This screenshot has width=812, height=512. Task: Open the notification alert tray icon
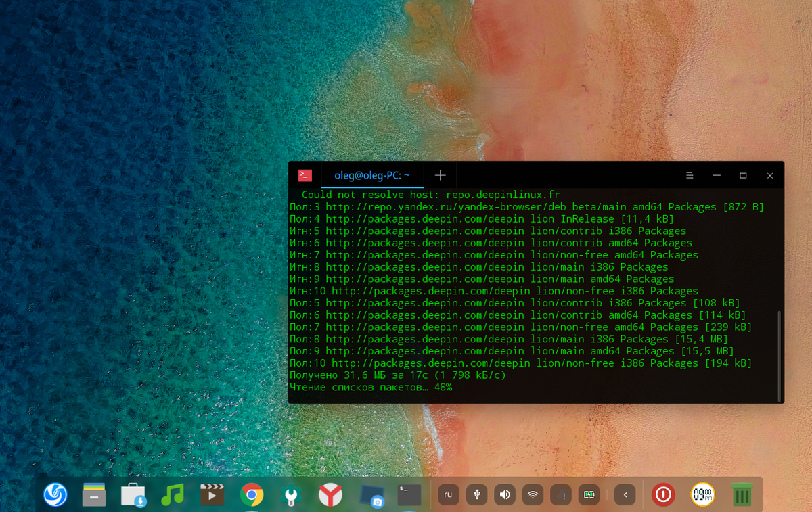tap(561, 495)
